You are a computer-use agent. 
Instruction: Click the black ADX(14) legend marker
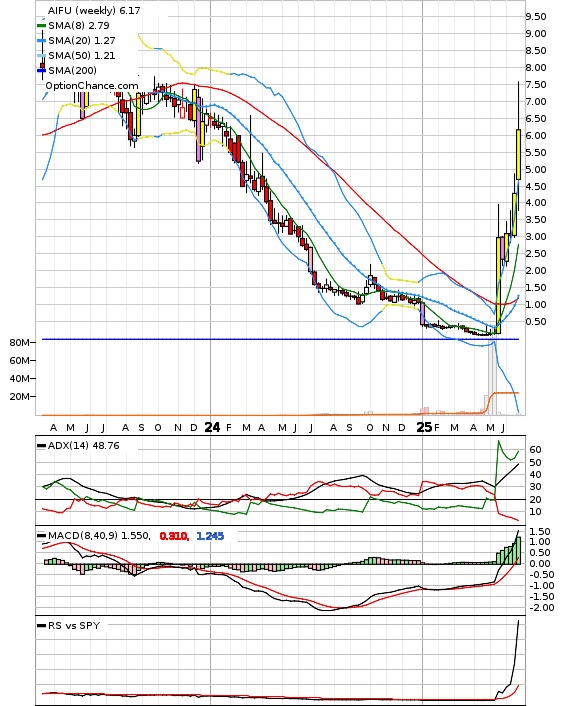(x=41, y=446)
